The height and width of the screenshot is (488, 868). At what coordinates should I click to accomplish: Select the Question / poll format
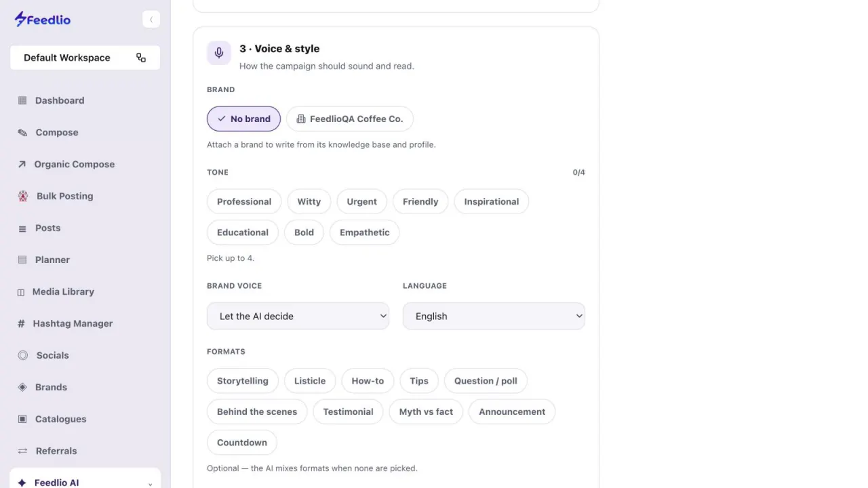point(486,381)
